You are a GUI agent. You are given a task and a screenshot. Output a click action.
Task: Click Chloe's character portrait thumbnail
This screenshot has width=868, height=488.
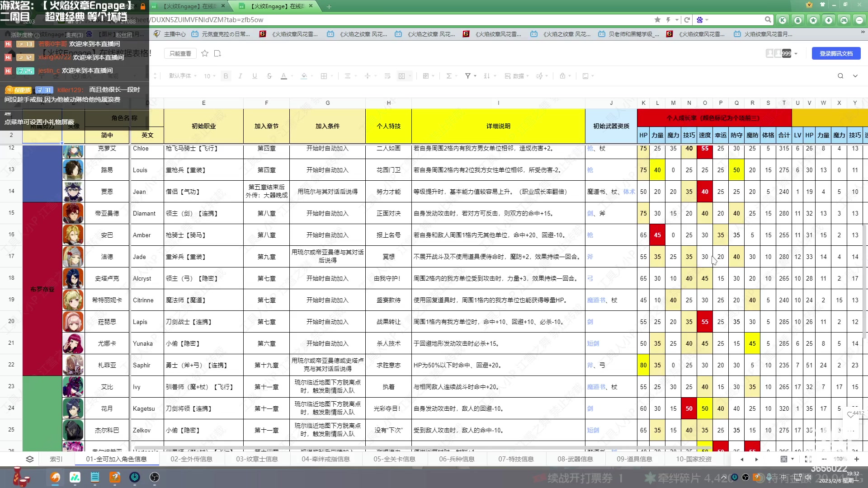(x=73, y=151)
